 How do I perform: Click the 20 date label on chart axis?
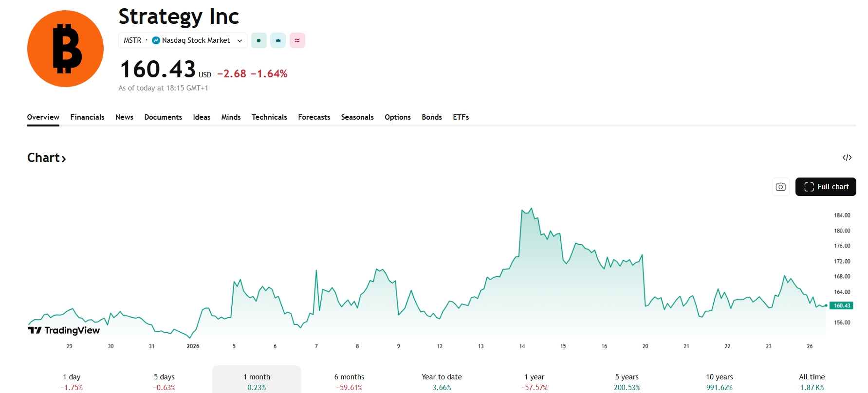(x=645, y=346)
